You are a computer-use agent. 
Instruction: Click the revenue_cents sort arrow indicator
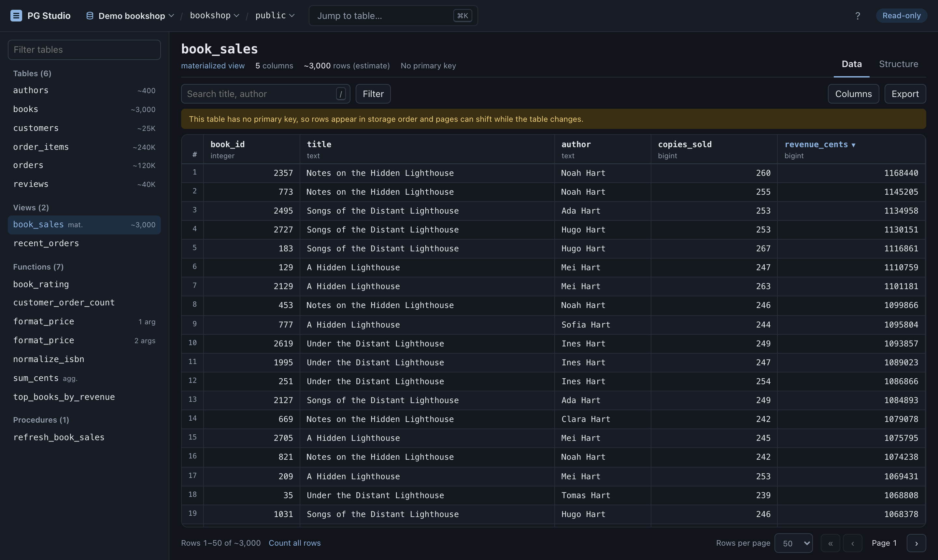point(853,145)
